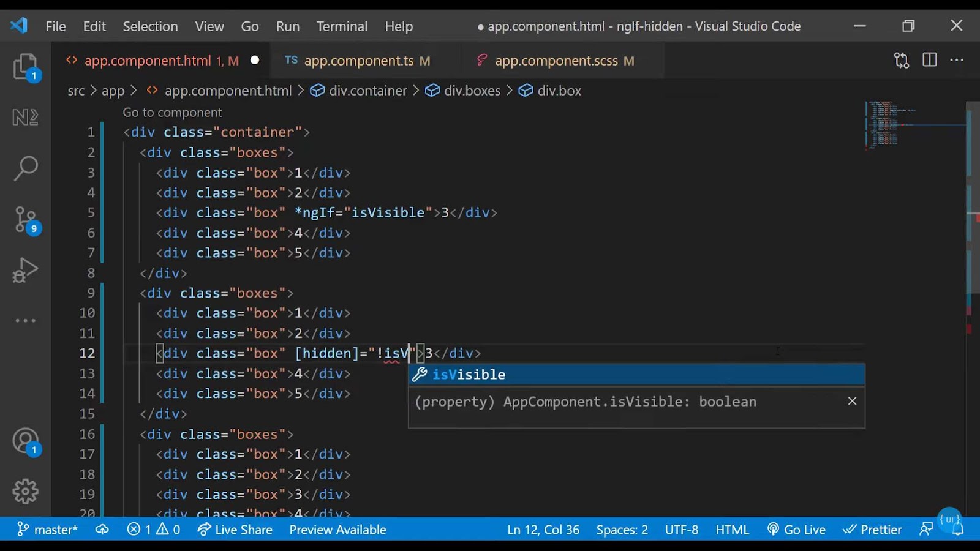
Task: Click div.box breadcrumb segment
Action: pyautogui.click(x=559, y=91)
